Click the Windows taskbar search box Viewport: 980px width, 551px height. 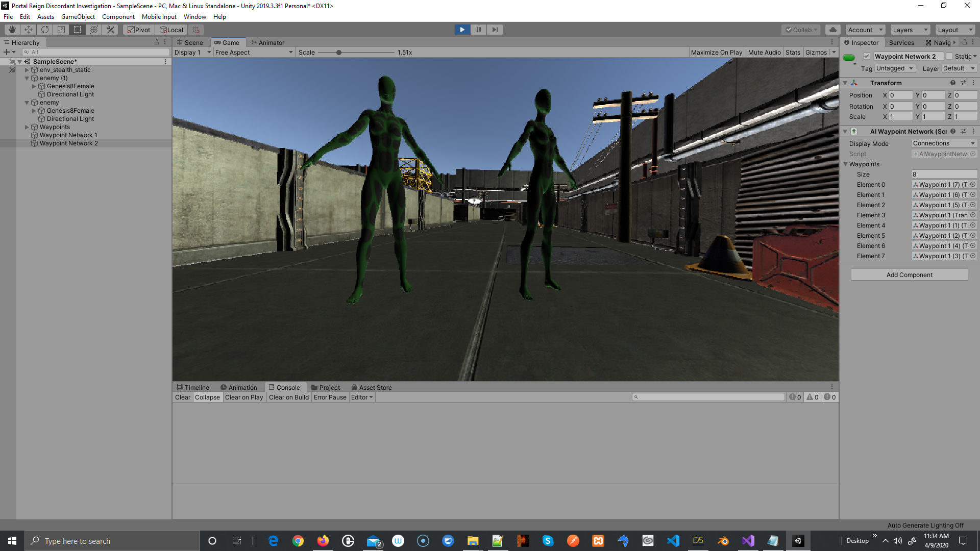point(112,541)
